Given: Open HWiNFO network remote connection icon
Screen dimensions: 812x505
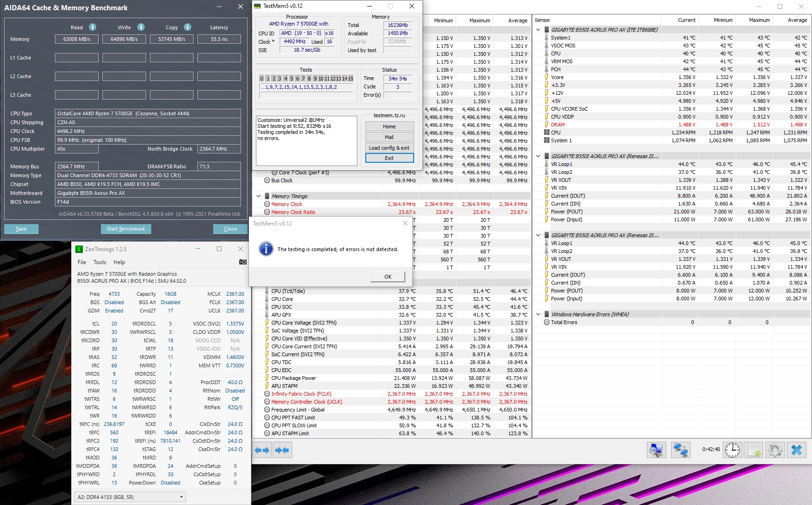Looking at the screenshot, I should (680, 450).
